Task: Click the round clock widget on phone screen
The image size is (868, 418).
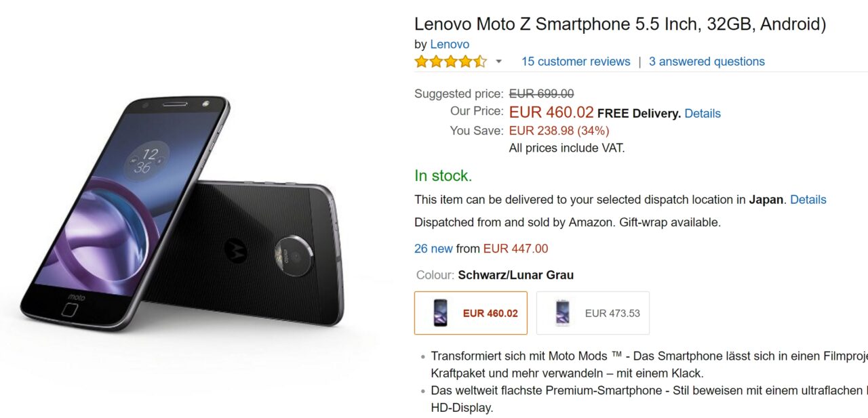Action: tap(144, 161)
